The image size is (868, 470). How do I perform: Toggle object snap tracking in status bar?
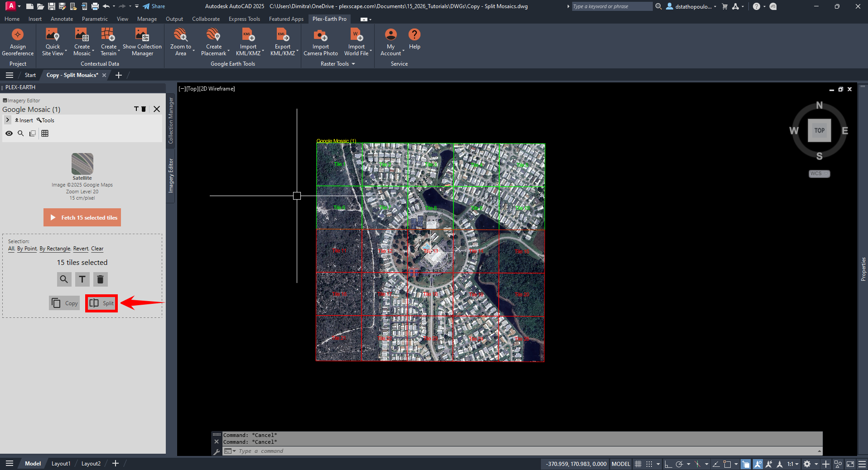716,464
